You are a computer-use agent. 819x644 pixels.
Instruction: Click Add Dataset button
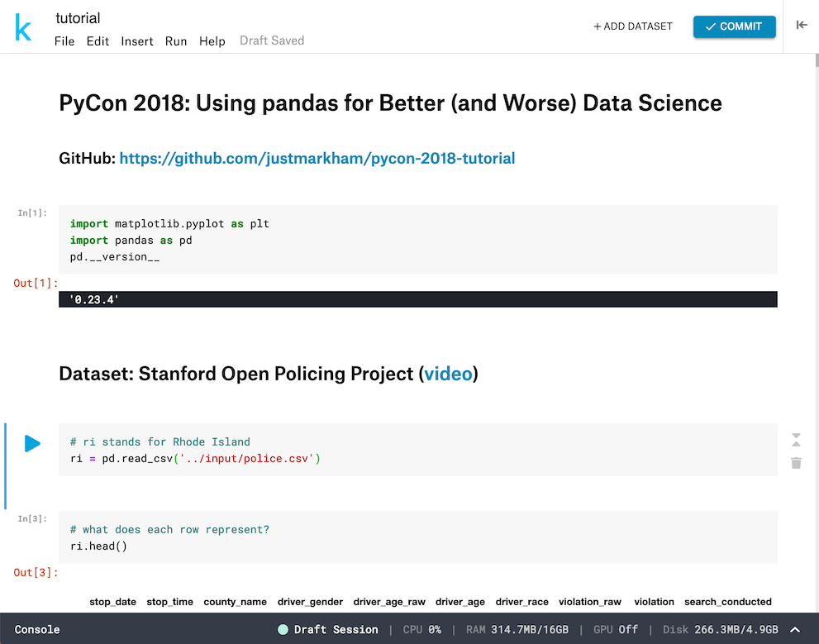coord(633,26)
